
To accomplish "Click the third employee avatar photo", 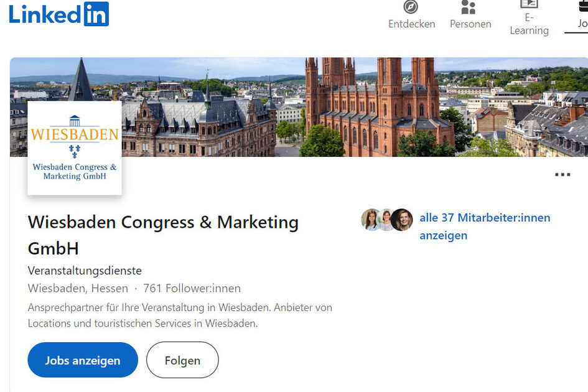I will (x=403, y=220).
